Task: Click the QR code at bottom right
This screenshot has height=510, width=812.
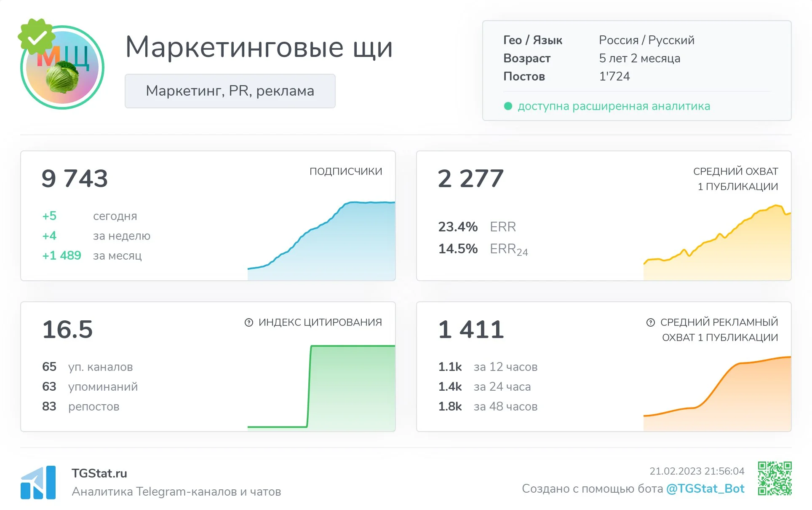Action: point(775,478)
